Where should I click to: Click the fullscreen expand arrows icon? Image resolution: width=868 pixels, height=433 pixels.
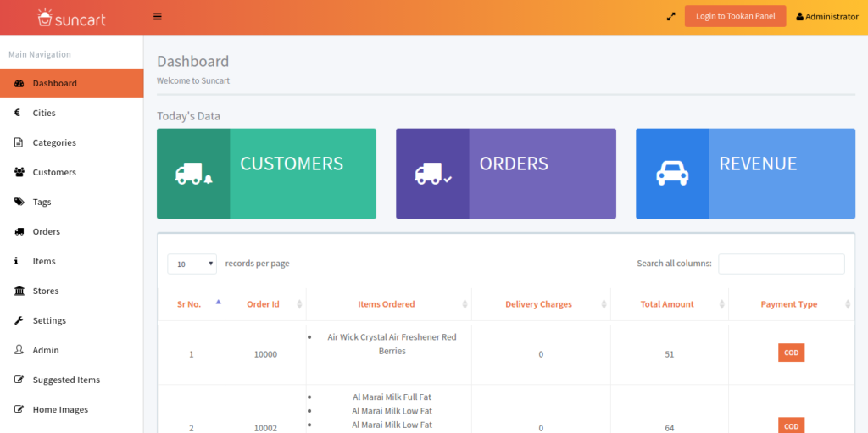(670, 16)
